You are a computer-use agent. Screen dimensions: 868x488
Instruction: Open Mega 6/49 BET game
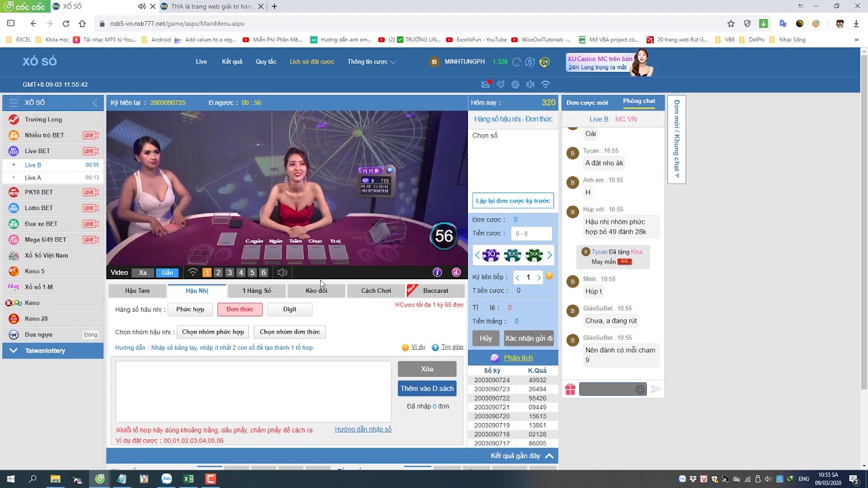[x=53, y=239]
